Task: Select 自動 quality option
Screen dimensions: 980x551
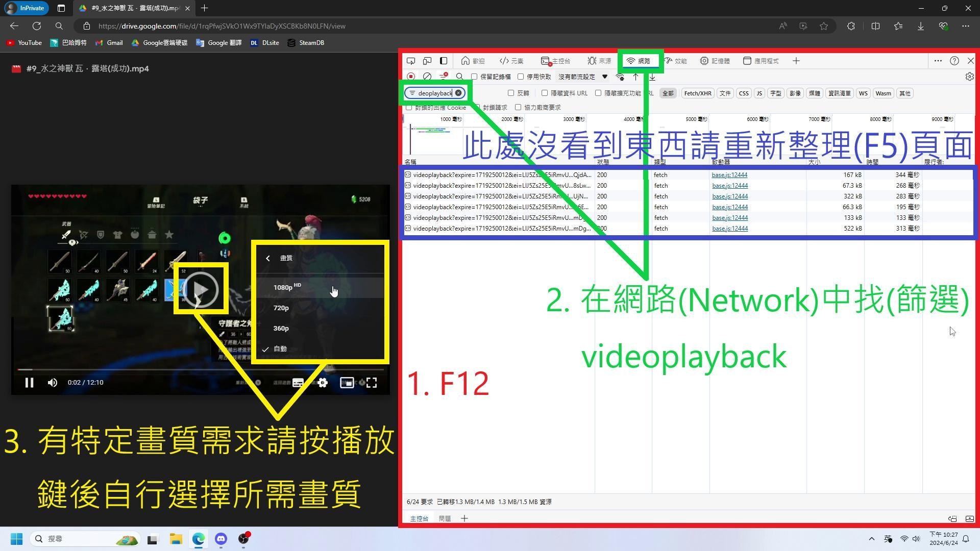Action: click(320, 349)
